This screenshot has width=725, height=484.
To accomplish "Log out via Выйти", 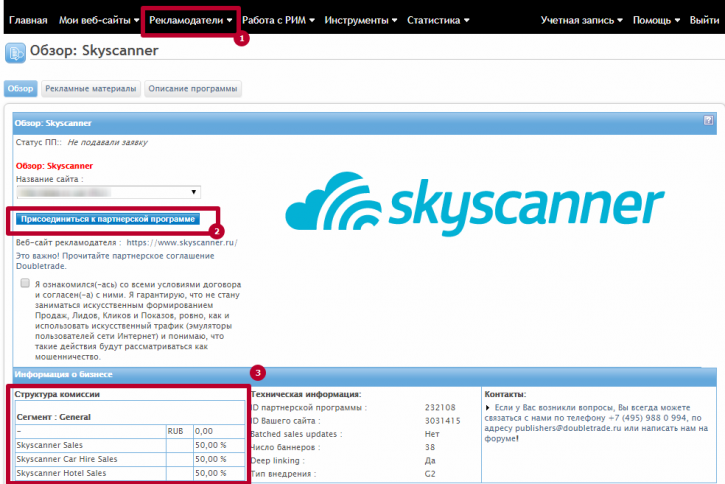I will point(704,20).
